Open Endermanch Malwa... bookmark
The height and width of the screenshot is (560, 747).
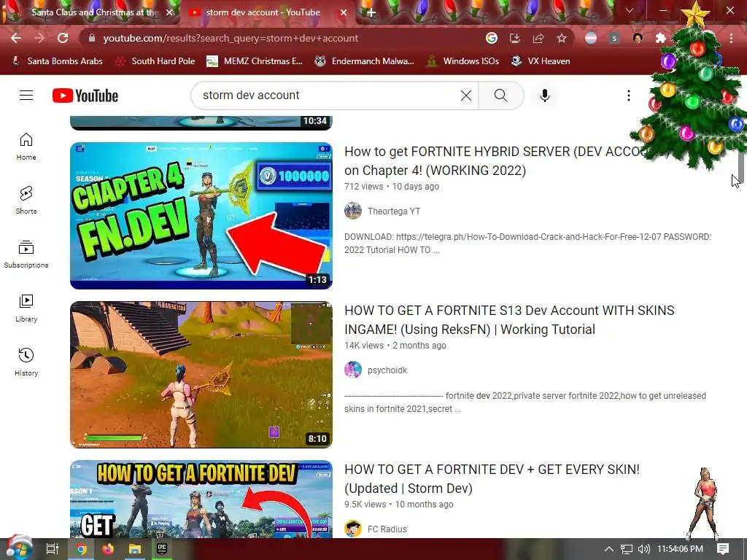(x=365, y=61)
